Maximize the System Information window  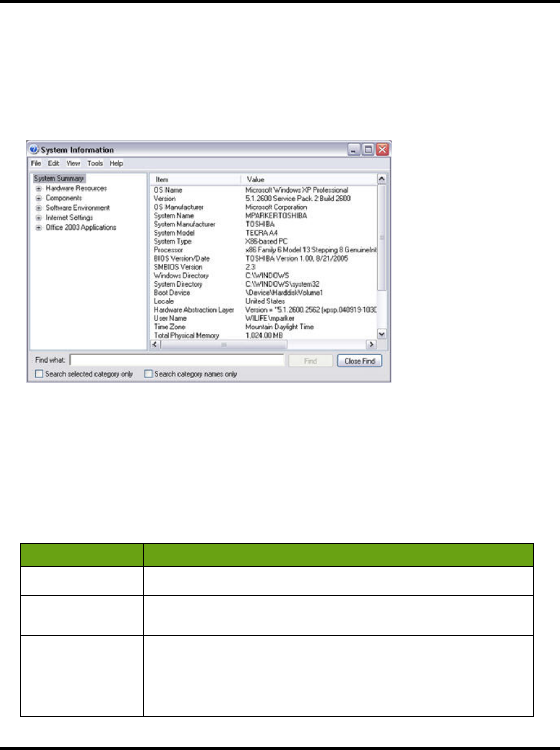368,150
